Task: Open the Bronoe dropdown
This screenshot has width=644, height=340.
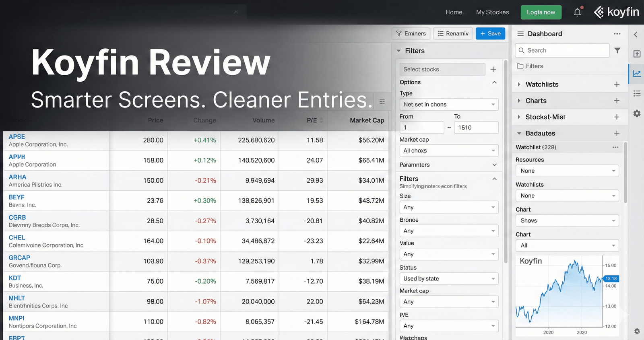Action: coord(449,231)
